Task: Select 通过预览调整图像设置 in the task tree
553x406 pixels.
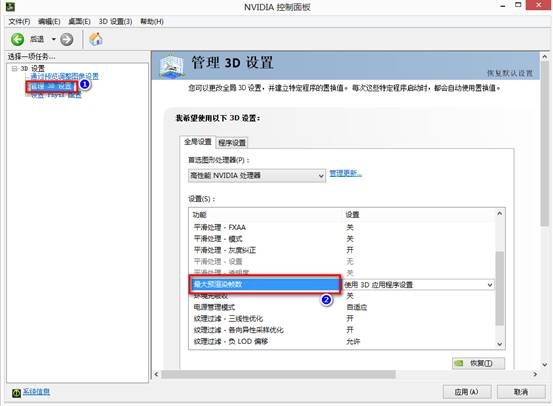Action: [x=64, y=76]
